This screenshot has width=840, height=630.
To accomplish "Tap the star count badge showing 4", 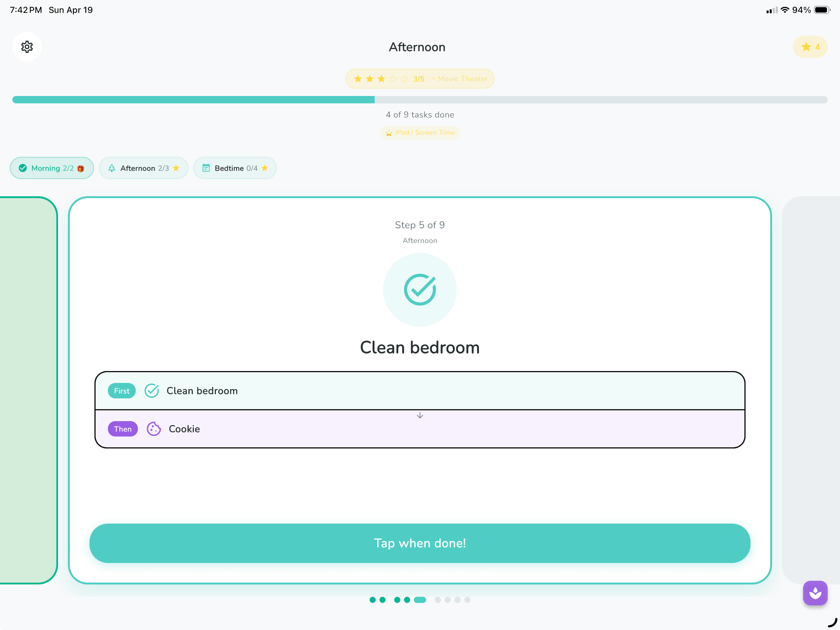I will pos(809,47).
